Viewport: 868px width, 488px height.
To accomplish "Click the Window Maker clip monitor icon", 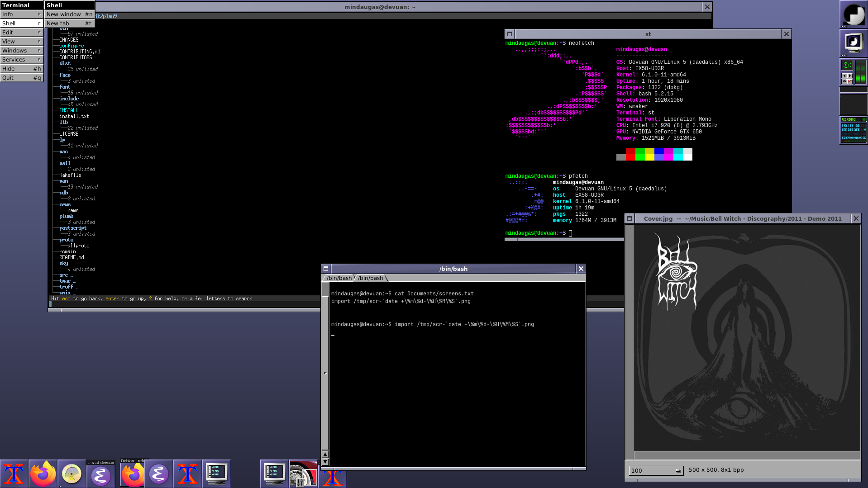I will (854, 43).
